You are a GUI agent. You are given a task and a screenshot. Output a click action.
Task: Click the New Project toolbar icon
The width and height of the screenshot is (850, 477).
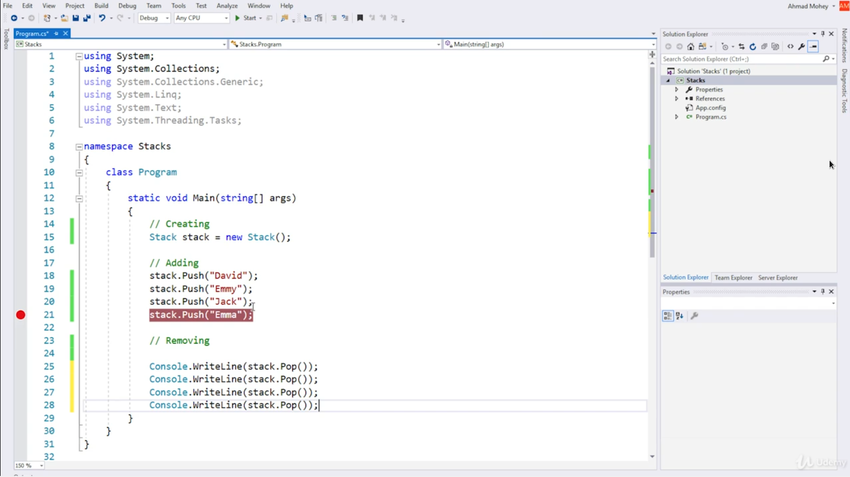tap(47, 18)
